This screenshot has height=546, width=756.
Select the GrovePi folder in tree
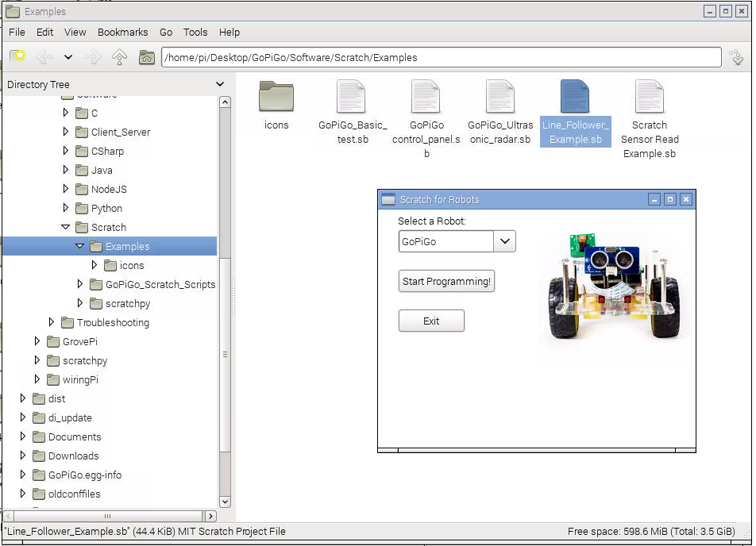80,342
